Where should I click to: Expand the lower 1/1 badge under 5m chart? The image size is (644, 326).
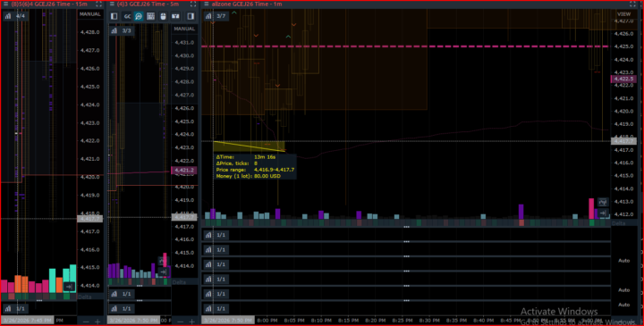coord(122,308)
